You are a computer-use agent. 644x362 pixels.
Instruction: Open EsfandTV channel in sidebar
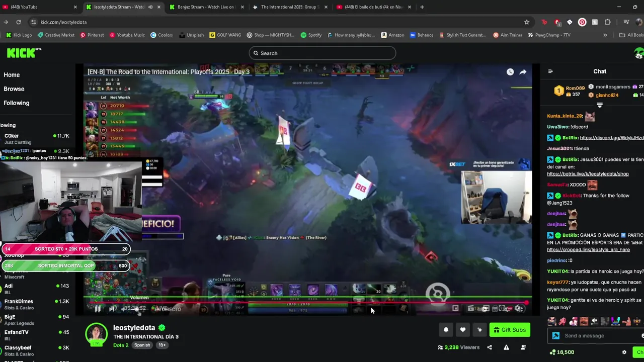(35, 335)
